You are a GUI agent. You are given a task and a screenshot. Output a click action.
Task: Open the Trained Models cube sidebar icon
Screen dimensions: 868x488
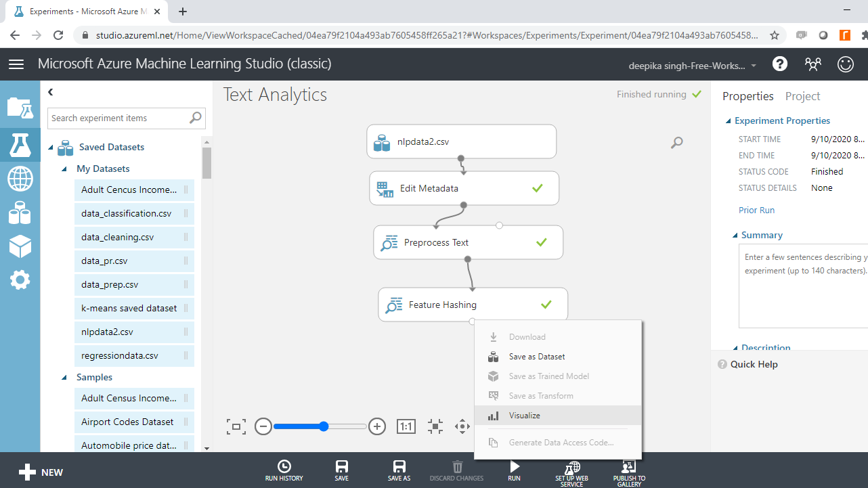tap(20, 247)
